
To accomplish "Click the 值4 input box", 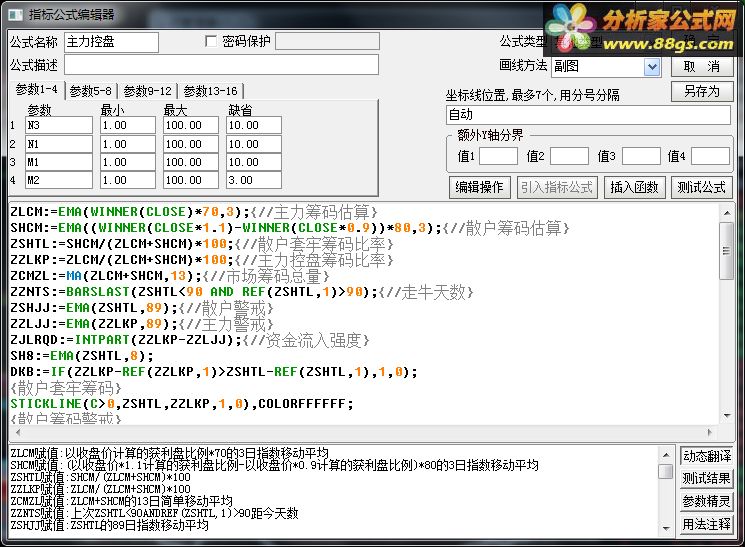I will coord(710,156).
